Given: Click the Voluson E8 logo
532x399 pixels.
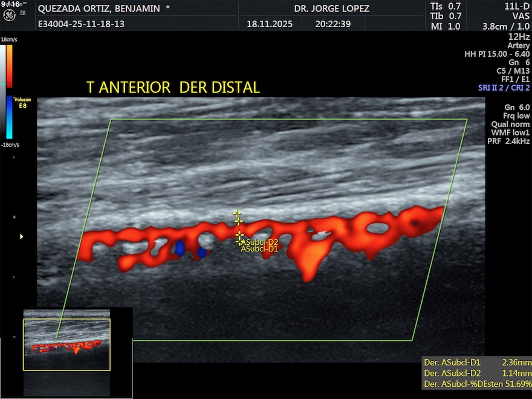Looking at the screenshot, I should [22, 102].
